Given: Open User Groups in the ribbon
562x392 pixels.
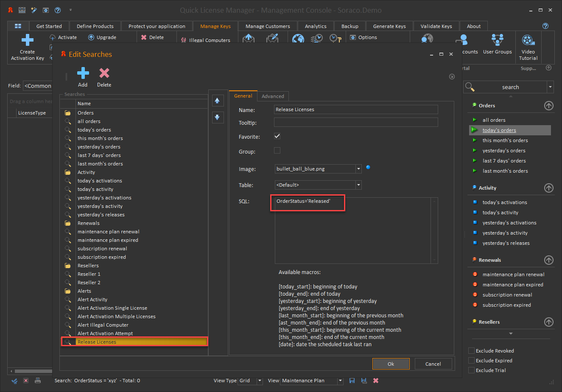Looking at the screenshot, I should pos(498,44).
